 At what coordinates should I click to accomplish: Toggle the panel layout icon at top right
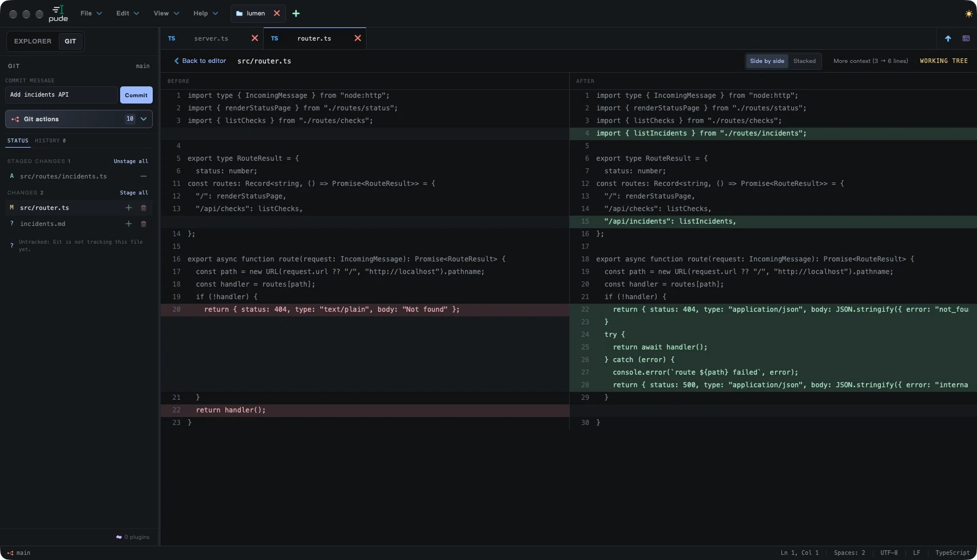click(966, 38)
